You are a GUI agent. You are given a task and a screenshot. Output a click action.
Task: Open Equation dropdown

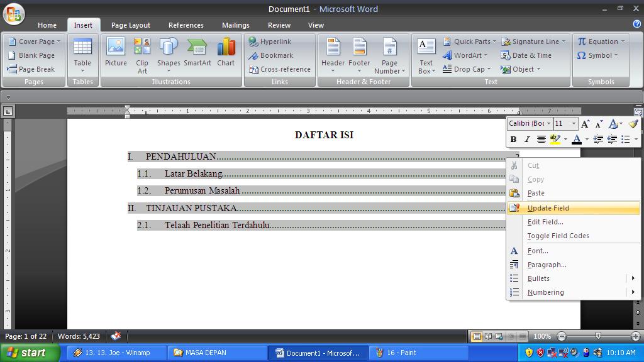pyautogui.click(x=601, y=41)
